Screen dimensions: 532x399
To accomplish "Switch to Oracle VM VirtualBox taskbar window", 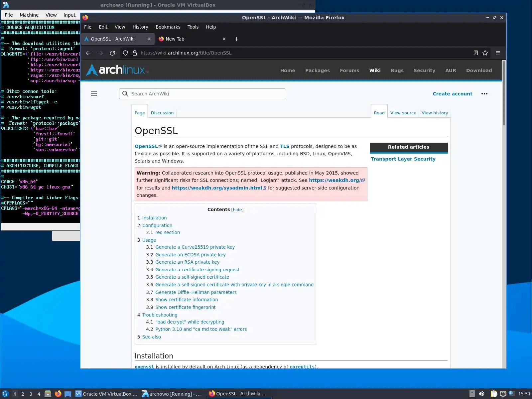I will pyautogui.click(x=106, y=394).
